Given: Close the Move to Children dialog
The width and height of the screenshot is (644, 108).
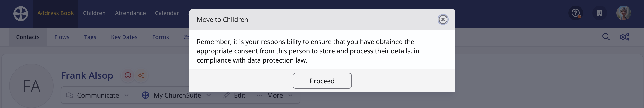Looking at the screenshot, I should [443, 19].
